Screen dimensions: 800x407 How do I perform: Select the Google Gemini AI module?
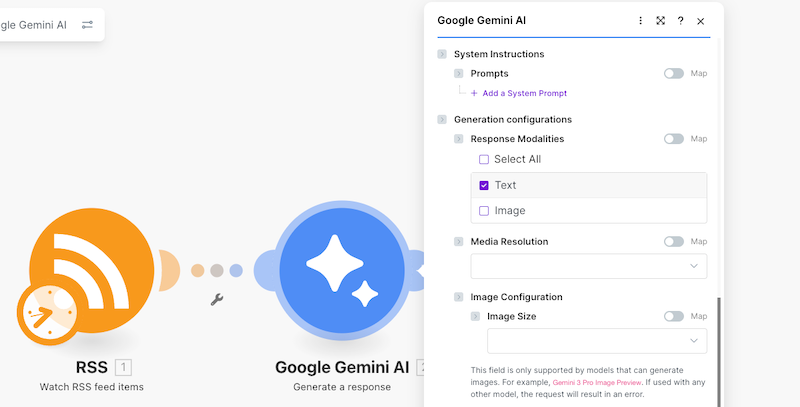click(x=342, y=270)
